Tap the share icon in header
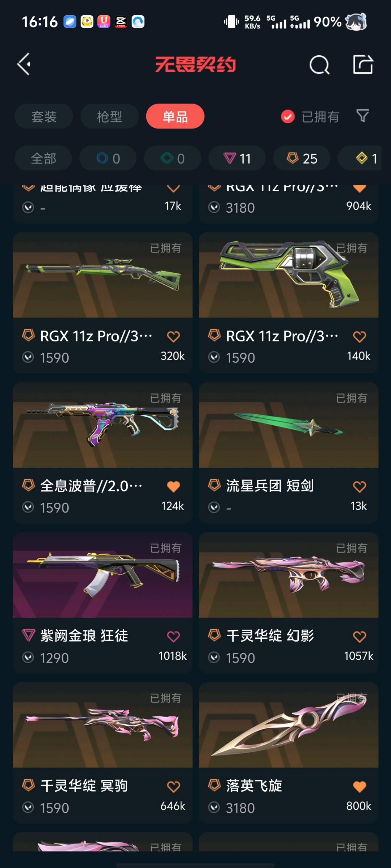 (363, 64)
